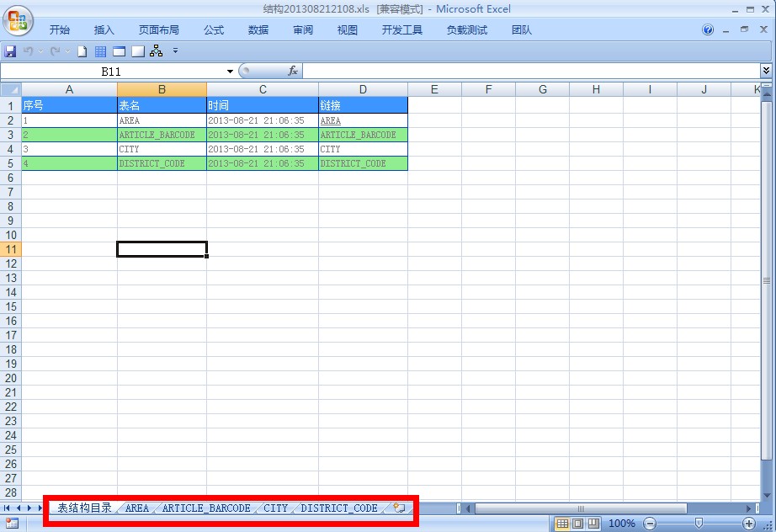Click the horizontal scrollbar thumb
This screenshot has height=532, width=776.
581,508
